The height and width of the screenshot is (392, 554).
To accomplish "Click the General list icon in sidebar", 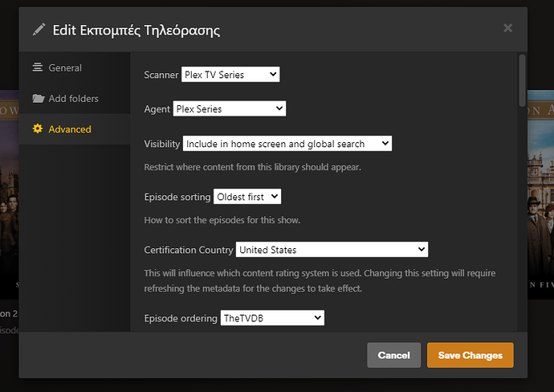I will click(x=38, y=68).
